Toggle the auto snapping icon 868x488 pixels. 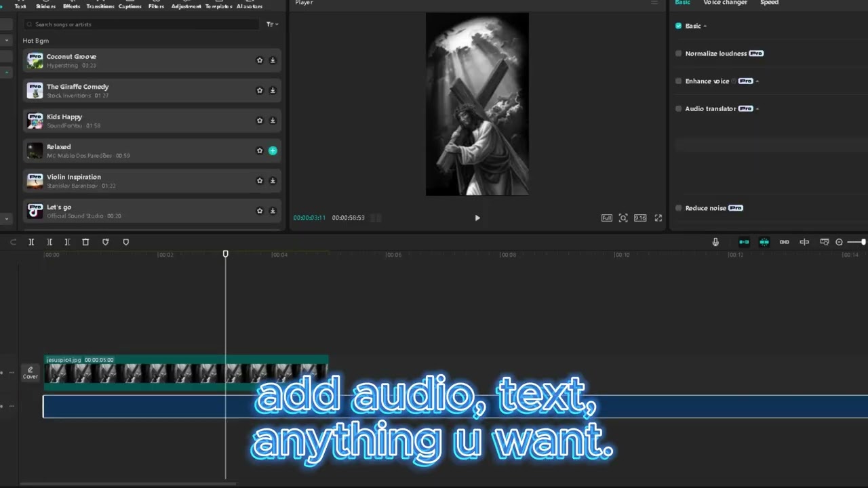tap(764, 242)
